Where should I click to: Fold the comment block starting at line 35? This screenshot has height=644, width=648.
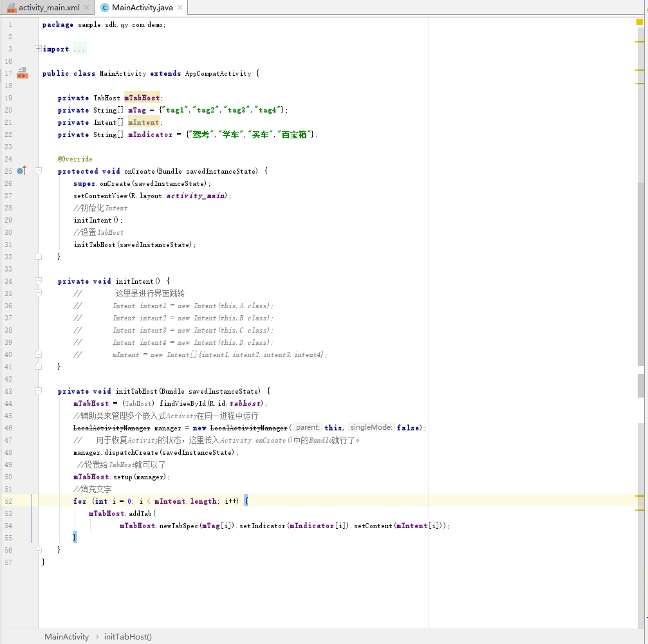pyautogui.click(x=39, y=293)
